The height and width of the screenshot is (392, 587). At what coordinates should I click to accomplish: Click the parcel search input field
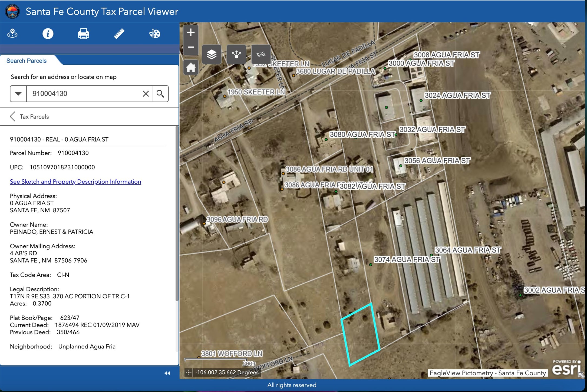(x=84, y=94)
